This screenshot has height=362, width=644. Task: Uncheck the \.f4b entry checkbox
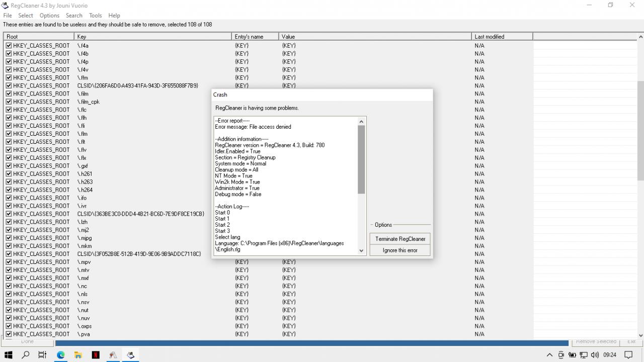coord(9,53)
